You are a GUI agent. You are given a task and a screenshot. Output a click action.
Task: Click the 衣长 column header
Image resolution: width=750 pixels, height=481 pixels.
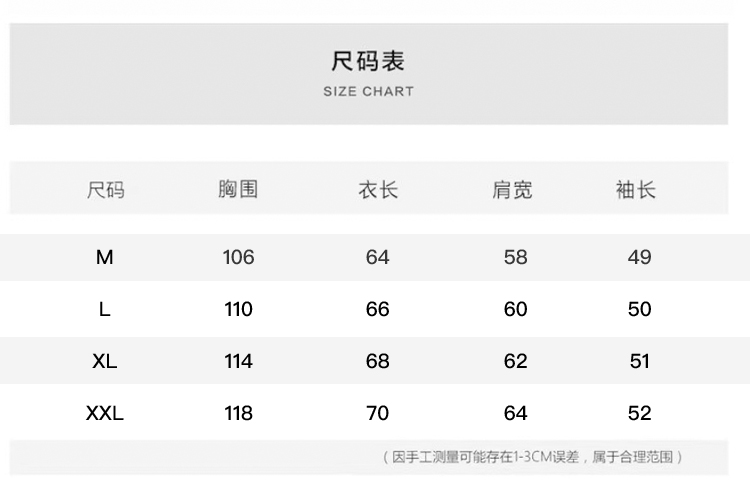[378, 189]
